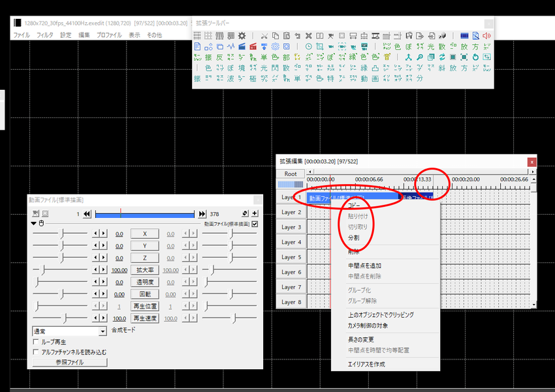Image resolution: width=555 pixels, height=392 pixels.
Task: Click the red speaker audio icon
Action: (486, 36)
